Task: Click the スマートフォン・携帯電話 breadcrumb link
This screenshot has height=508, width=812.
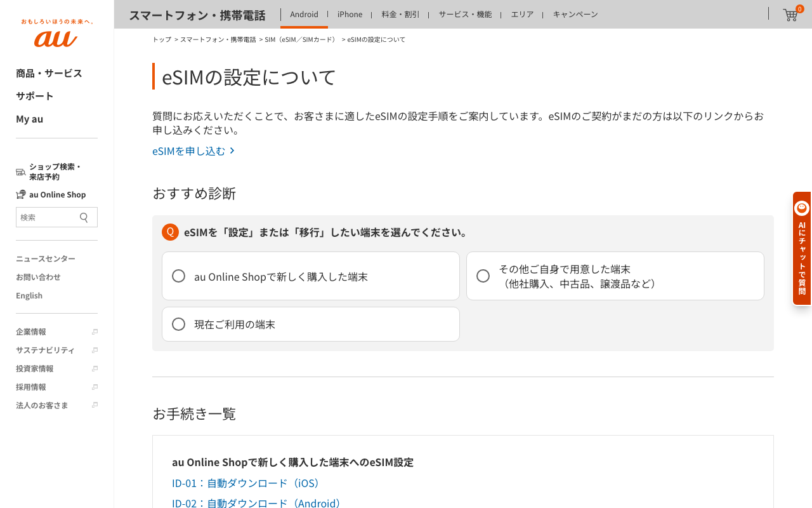Action: 218,39
